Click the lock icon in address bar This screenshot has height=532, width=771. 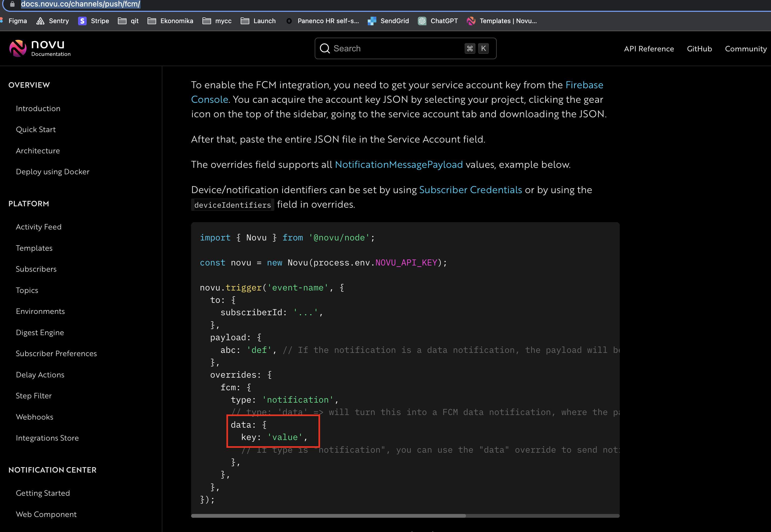point(12,4)
